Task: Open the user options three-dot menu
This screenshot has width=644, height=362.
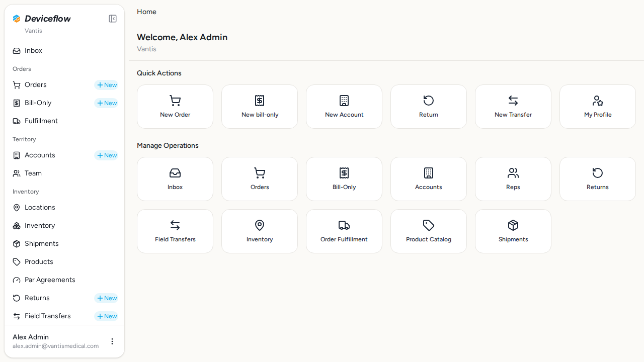Action: tap(112, 341)
